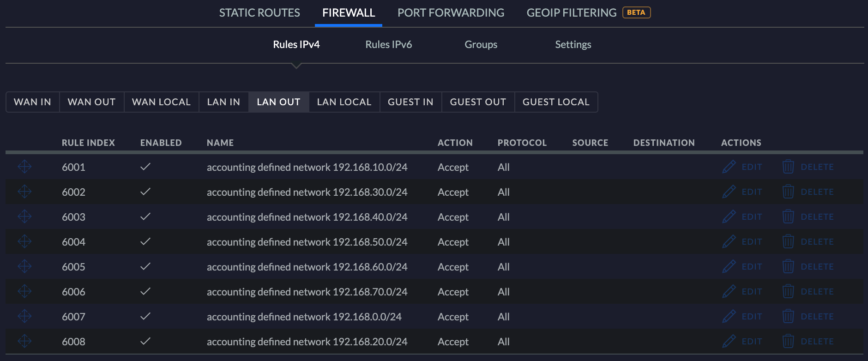Select the WAN IN ruleset
Screen dimensions: 868x361
click(32, 102)
